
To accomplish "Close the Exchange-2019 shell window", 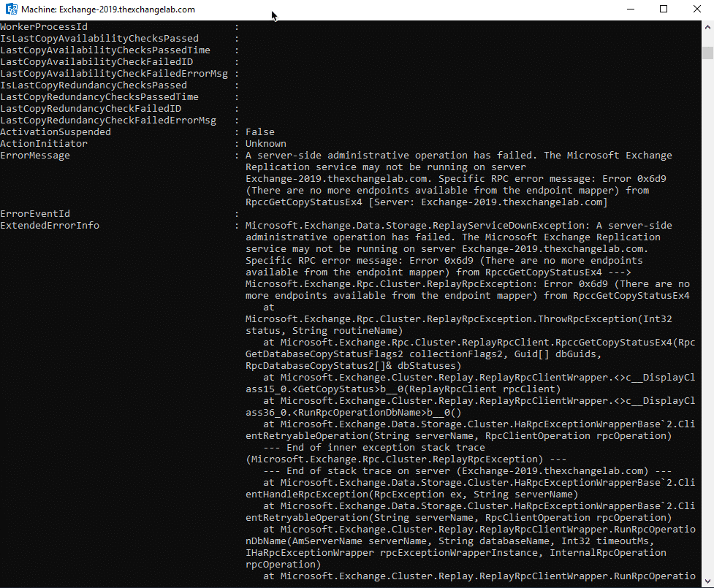I will point(697,9).
